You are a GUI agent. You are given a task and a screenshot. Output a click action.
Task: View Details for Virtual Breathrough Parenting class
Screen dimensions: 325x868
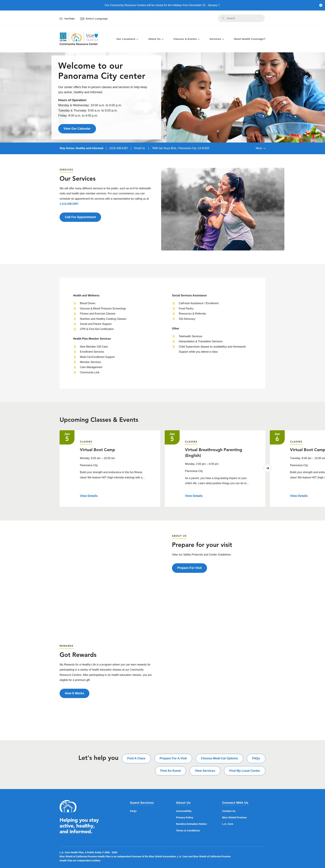tap(194, 496)
